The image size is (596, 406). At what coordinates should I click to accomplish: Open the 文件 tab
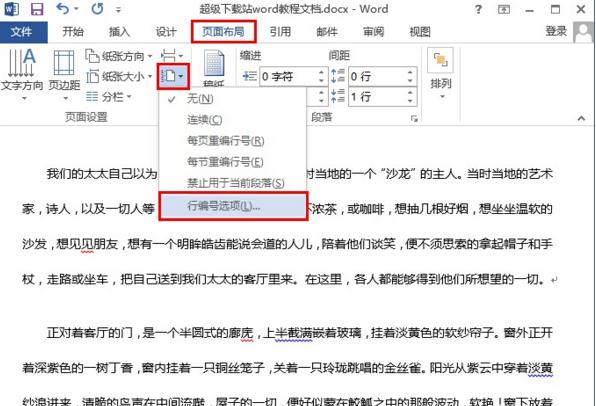(x=24, y=32)
